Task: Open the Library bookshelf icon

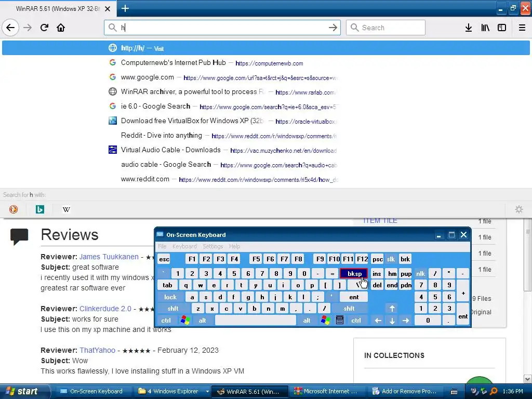Action: click(485, 28)
